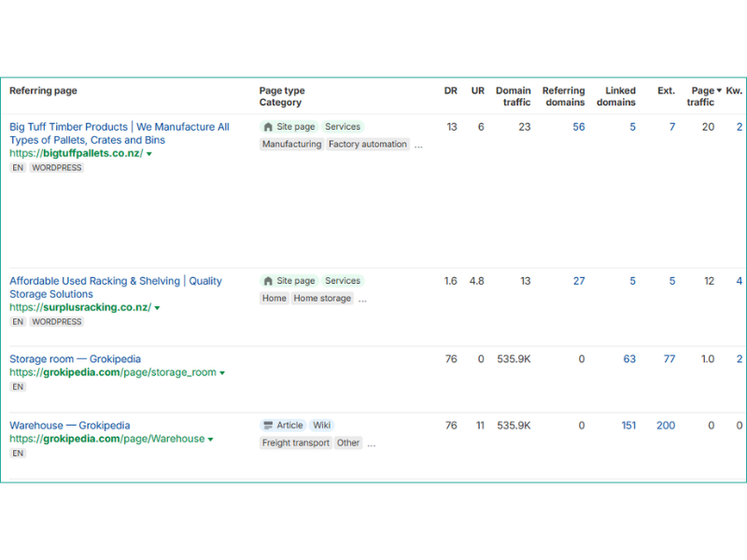Click the EN badge on the Warehouse row
This screenshot has width=747, height=560.
[x=17, y=454]
